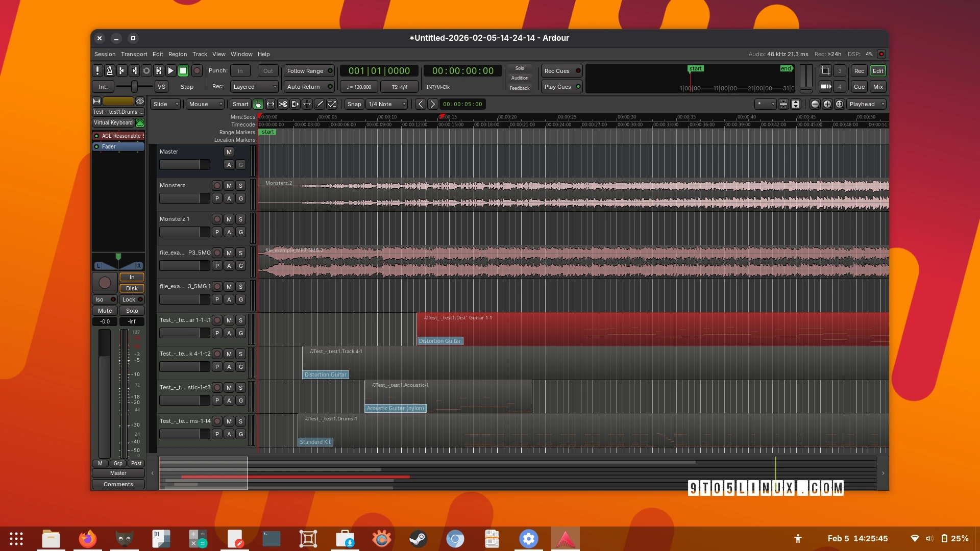Open GIMP from the dock

pos(124,538)
